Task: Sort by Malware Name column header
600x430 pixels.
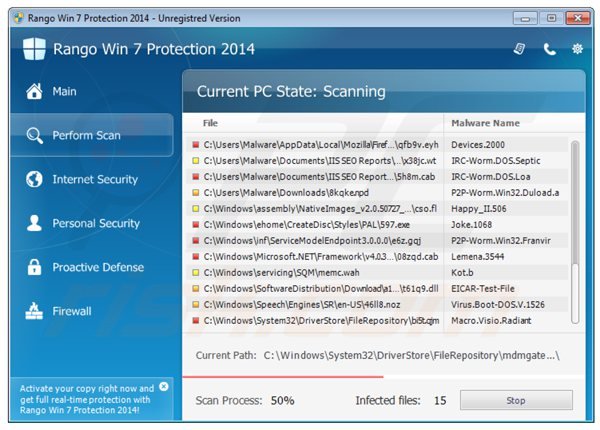Action: (485, 123)
